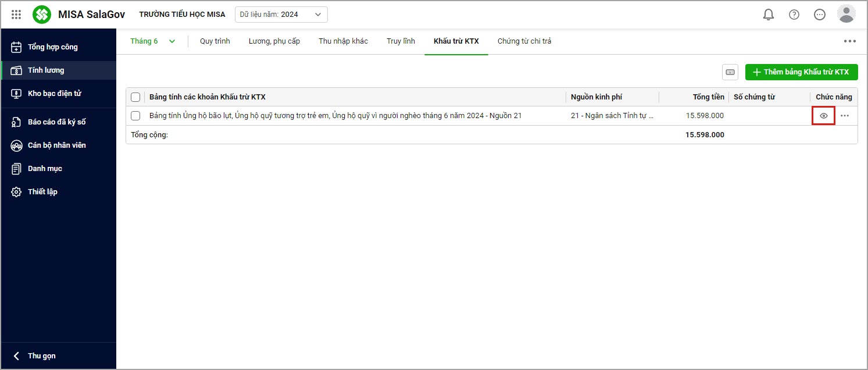
Task: Open Cán bộ nhân viên in sidebar
Action: click(56, 145)
